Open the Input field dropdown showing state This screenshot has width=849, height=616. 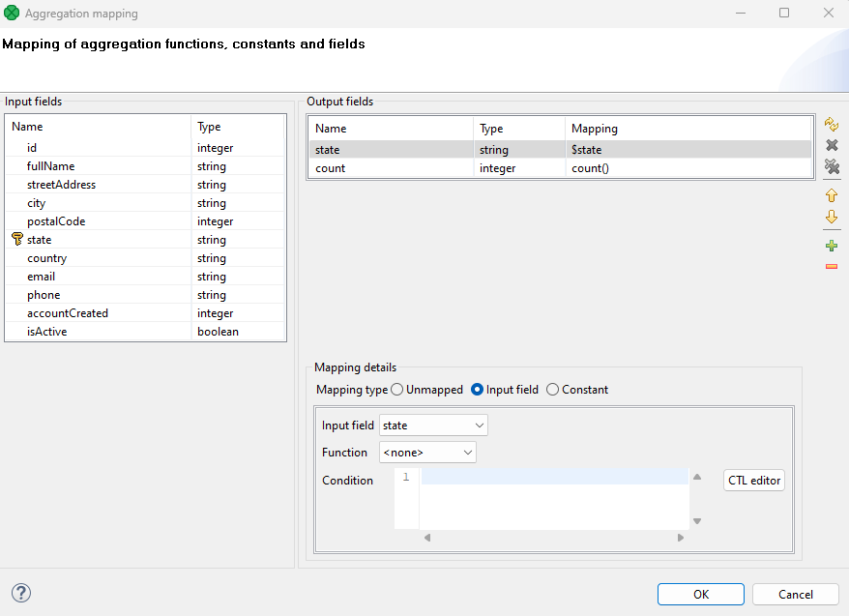click(432, 425)
